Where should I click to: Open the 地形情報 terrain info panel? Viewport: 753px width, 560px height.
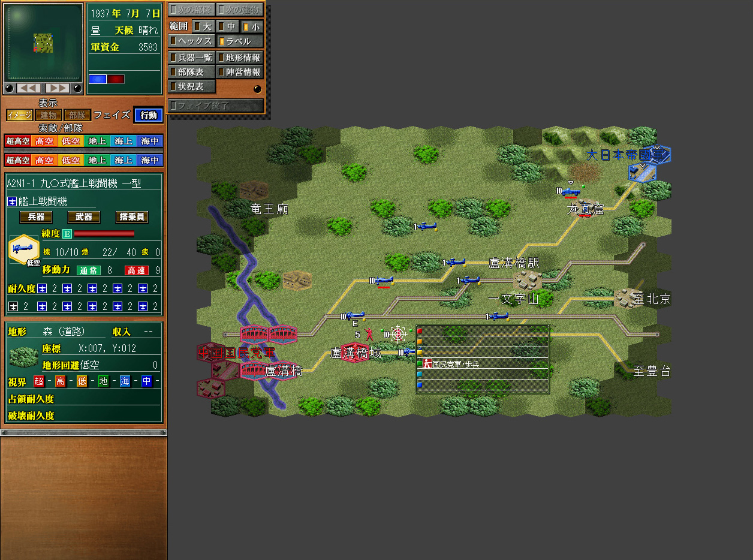tap(239, 58)
